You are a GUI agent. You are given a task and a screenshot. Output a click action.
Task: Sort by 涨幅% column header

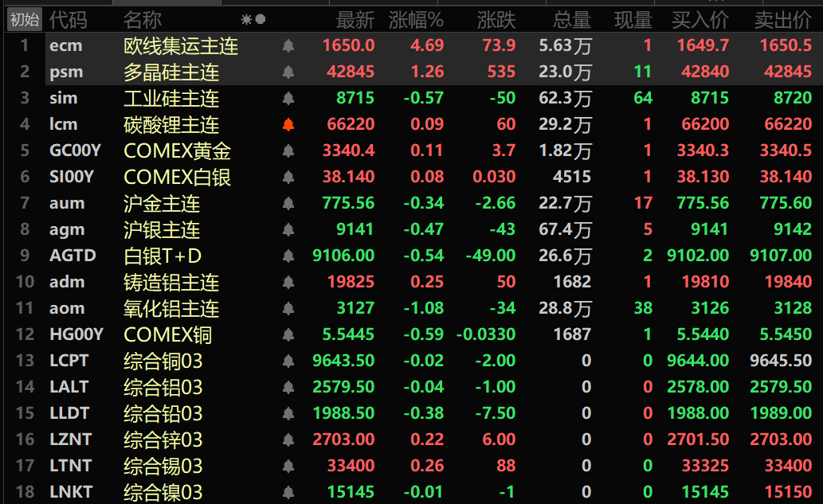click(x=416, y=21)
